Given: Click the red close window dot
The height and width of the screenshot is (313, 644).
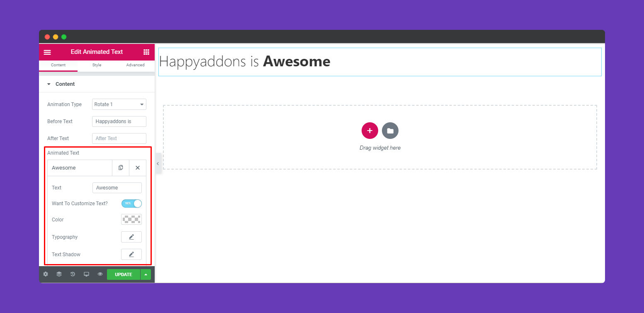Looking at the screenshot, I should point(47,37).
